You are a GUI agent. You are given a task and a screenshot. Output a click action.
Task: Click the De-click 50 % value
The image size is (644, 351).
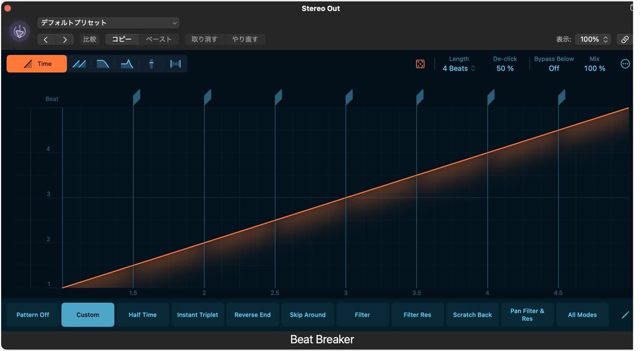pyautogui.click(x=505, y=69)
